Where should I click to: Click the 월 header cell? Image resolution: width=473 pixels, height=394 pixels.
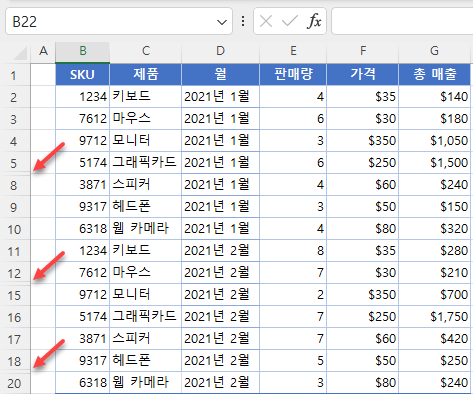220,75
